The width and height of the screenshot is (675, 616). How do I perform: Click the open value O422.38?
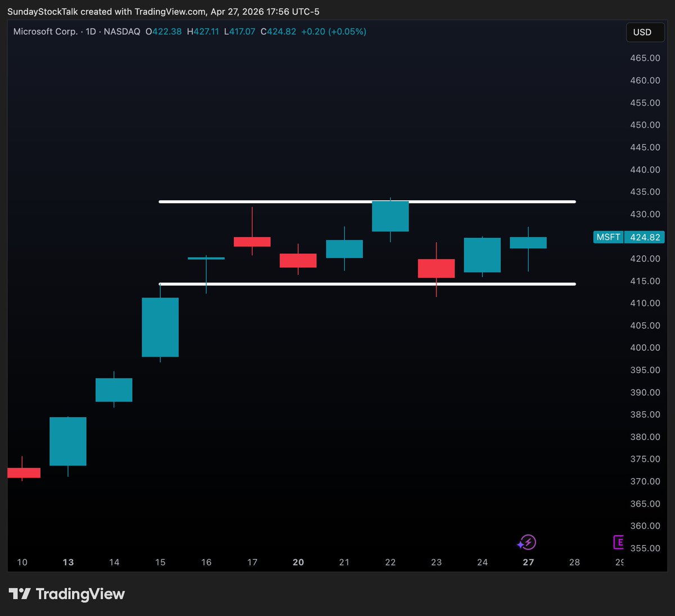pos(163,32)
